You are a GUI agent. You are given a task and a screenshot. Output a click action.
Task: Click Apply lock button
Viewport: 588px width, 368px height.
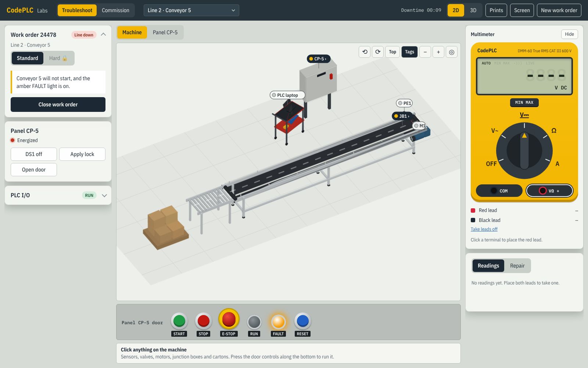point(82,154)
